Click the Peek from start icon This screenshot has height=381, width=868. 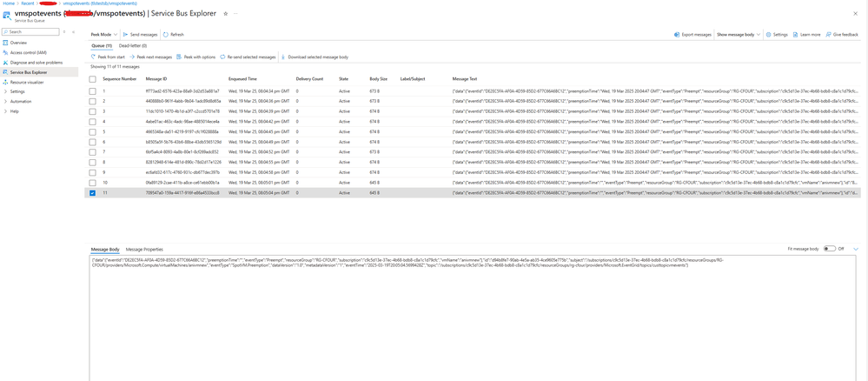tap(93, 57)
